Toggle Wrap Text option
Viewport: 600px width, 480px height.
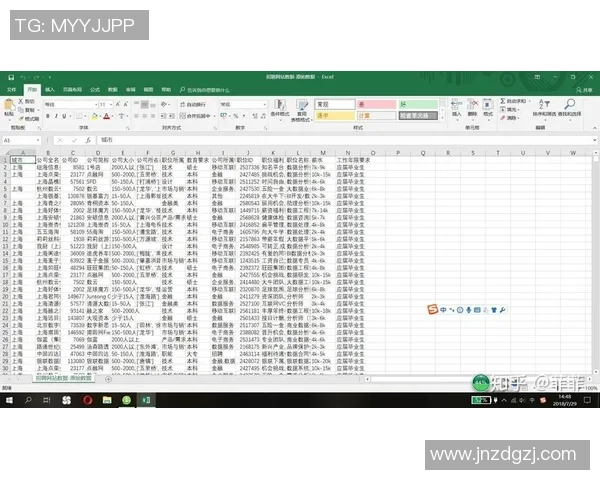coord(193,104)
